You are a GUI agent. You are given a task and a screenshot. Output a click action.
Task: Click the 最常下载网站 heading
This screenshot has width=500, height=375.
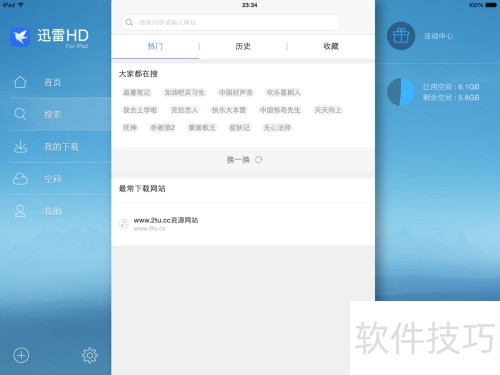[x=142, y=189]
